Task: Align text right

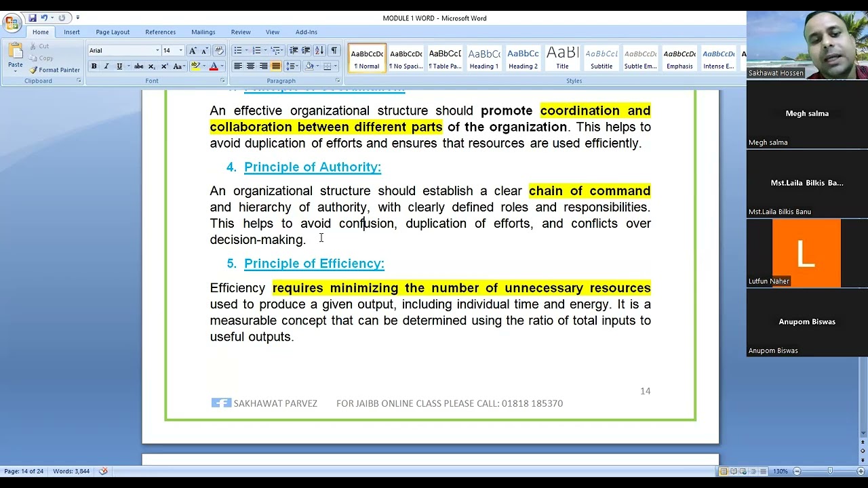Action: coord(263,66)
